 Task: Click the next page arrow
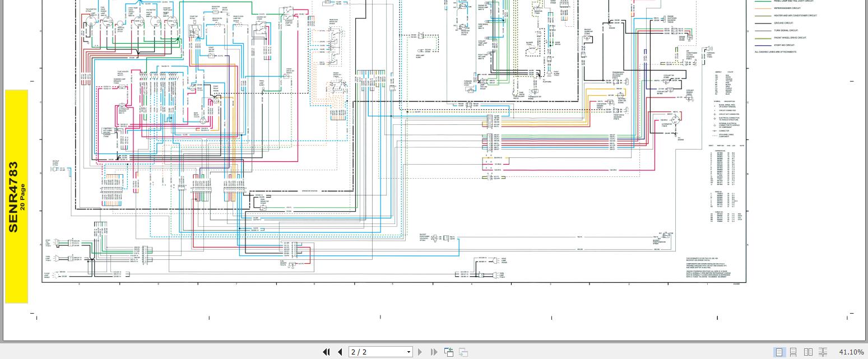click(420, 352)
